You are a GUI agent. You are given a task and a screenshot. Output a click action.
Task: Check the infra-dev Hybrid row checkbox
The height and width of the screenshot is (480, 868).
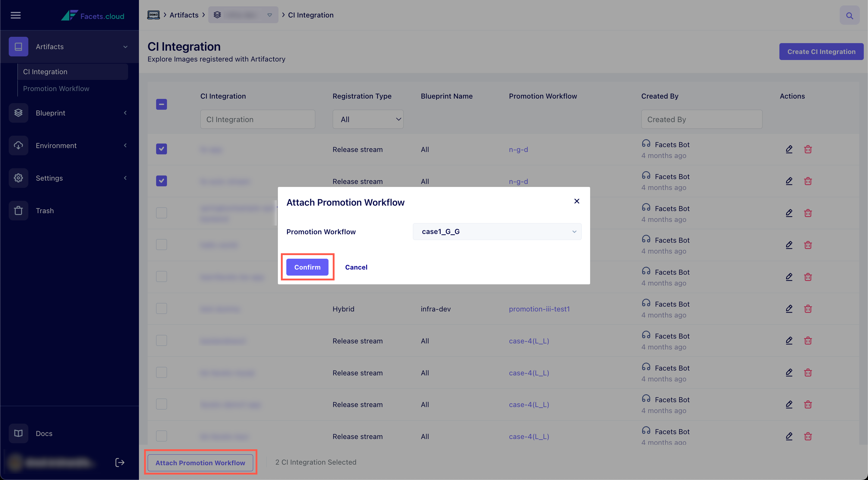[162, 309]
